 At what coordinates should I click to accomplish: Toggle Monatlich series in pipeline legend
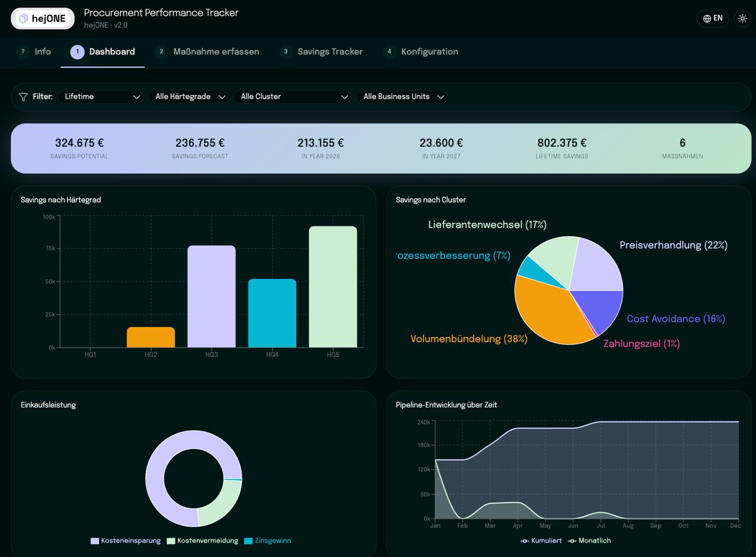(589, 540)
